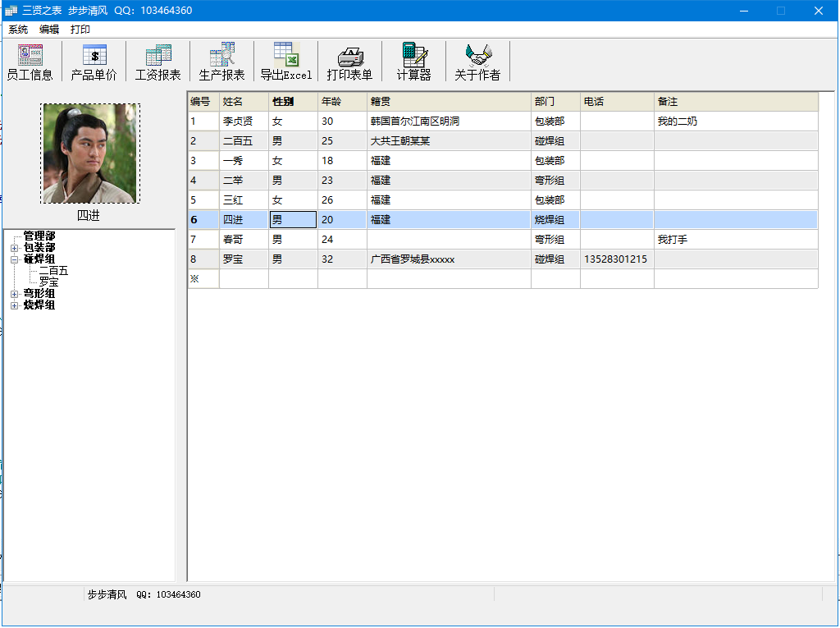Image resolution: width=840 pixels, height=628 pixels.
Task: Click the new-row name cell beside ※
Action: [x=244, y=279]
